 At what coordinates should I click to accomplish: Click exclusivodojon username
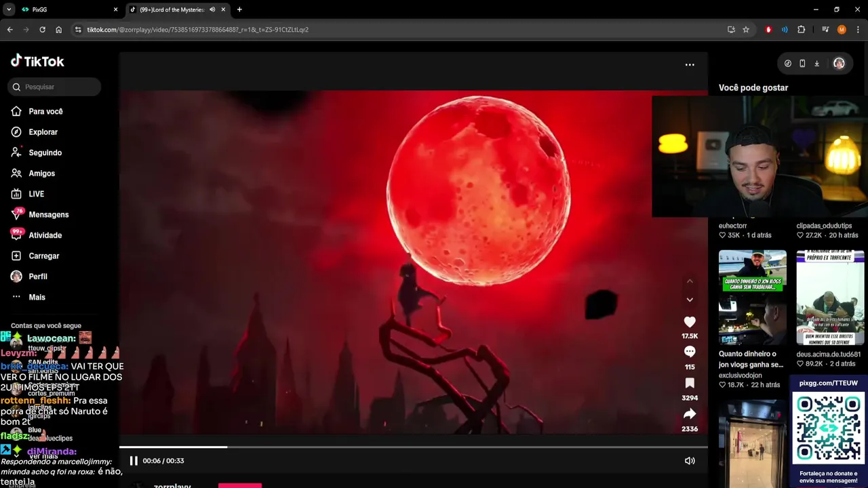click(x=741, y=375)
